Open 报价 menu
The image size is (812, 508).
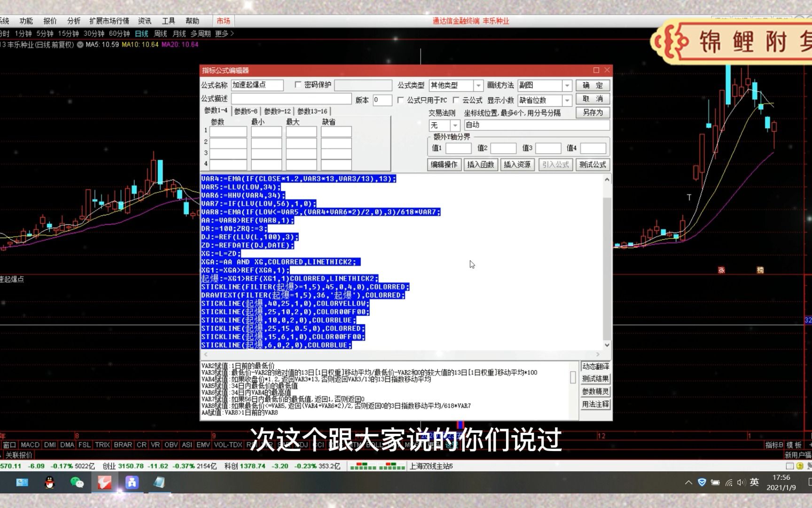50,21
